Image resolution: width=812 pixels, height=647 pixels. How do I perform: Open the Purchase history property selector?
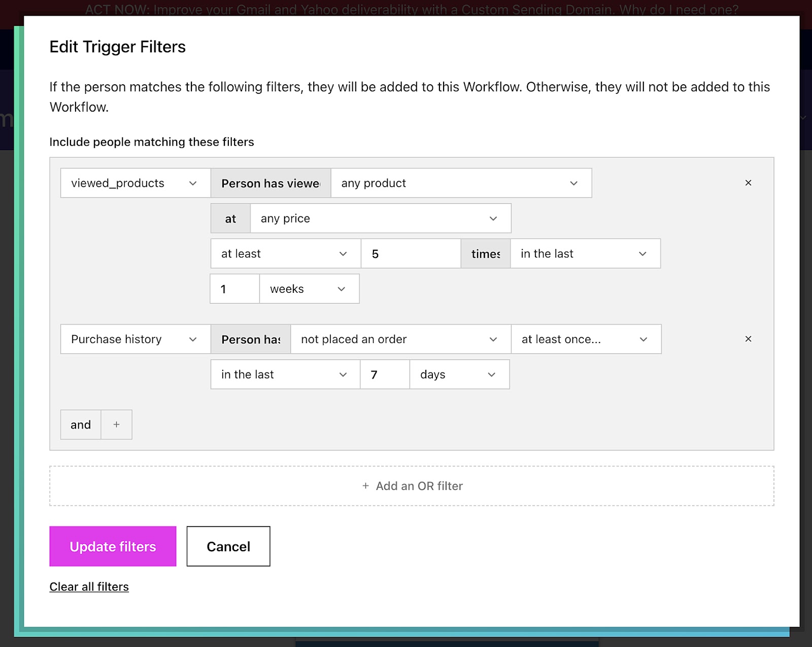[x=134, y=339]
